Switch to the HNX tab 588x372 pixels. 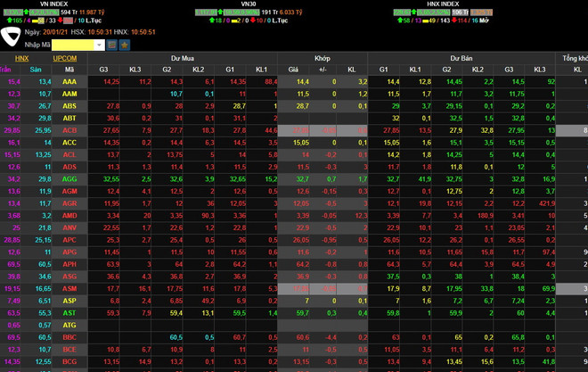tap(22, 57)
